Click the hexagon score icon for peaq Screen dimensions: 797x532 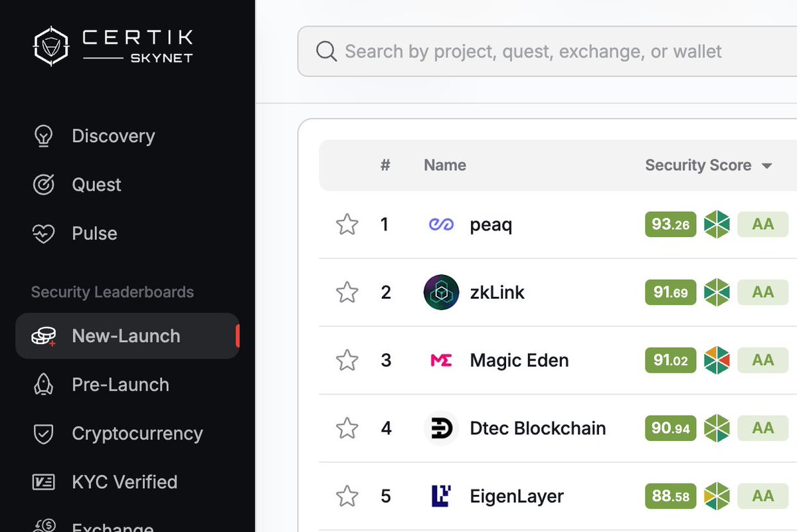(x=717, y=224)
